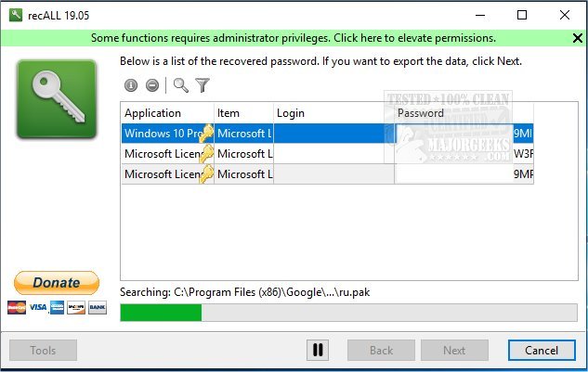
Task: Dismiss the green administrator notice bar
Action: [577, 38]
